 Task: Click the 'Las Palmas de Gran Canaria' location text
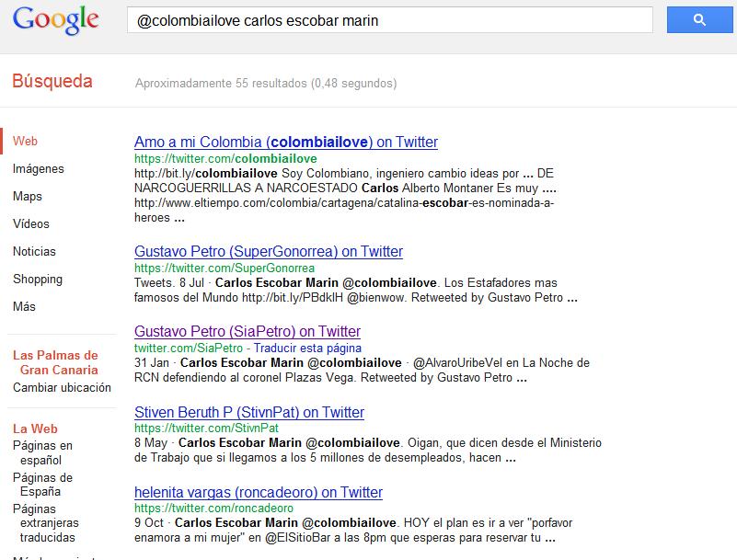[x=55, y=362]
